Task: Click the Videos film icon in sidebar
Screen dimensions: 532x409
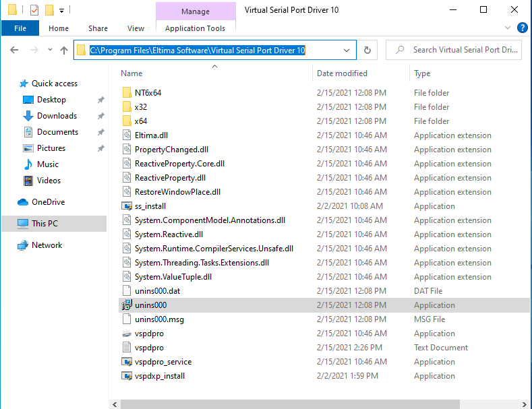Action: [x=28, y=181]
